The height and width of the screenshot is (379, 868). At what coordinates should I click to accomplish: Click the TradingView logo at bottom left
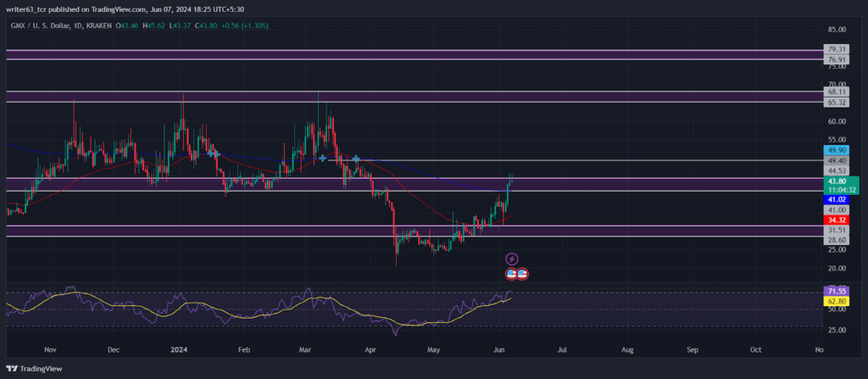tap(34, 369)
